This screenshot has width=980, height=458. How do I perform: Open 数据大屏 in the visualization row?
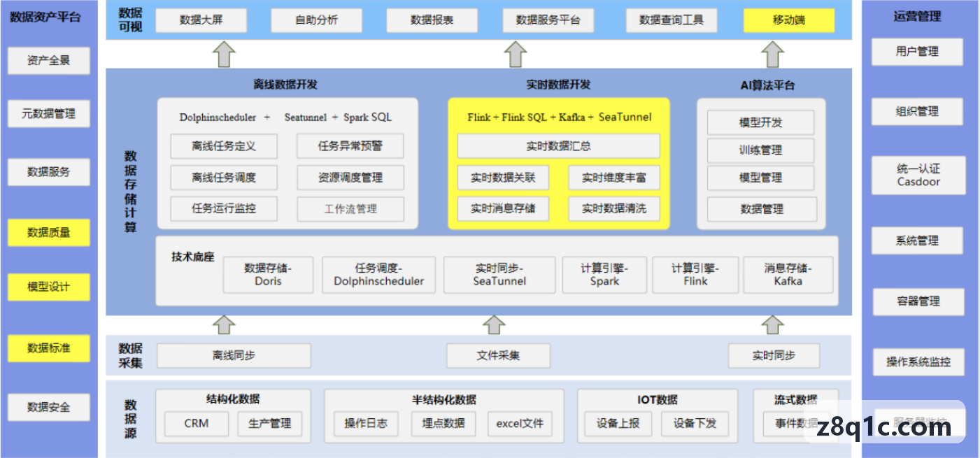(x=201, y=20)
